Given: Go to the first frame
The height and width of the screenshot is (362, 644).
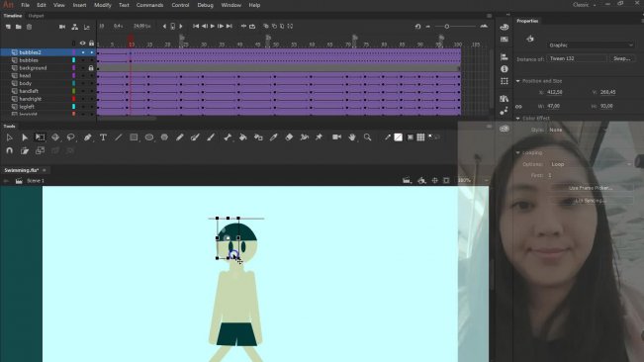Looking at the screenshot, I should click(196, 27).
